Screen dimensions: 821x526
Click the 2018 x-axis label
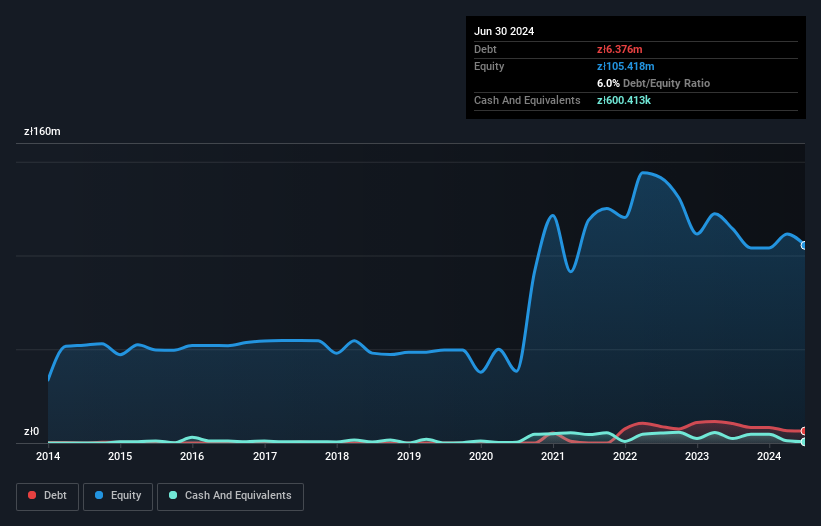(x=337, y=456)
